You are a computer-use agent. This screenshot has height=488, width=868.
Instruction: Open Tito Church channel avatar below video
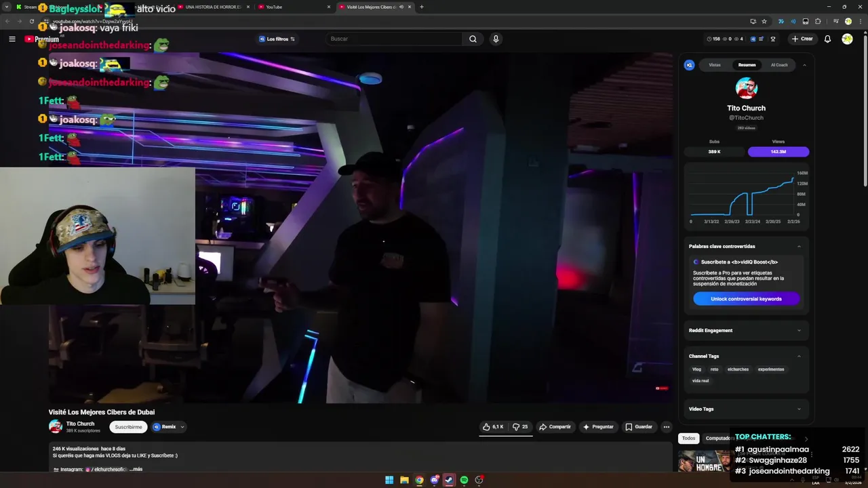click(55, 426)
